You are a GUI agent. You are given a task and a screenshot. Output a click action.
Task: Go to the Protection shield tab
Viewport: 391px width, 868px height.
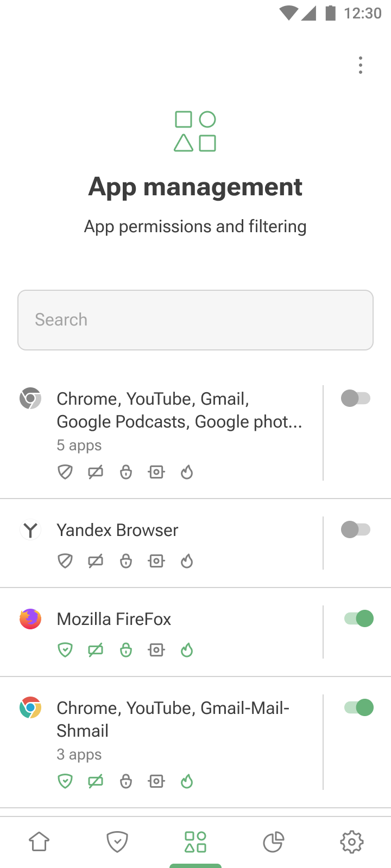coord(117,842)
